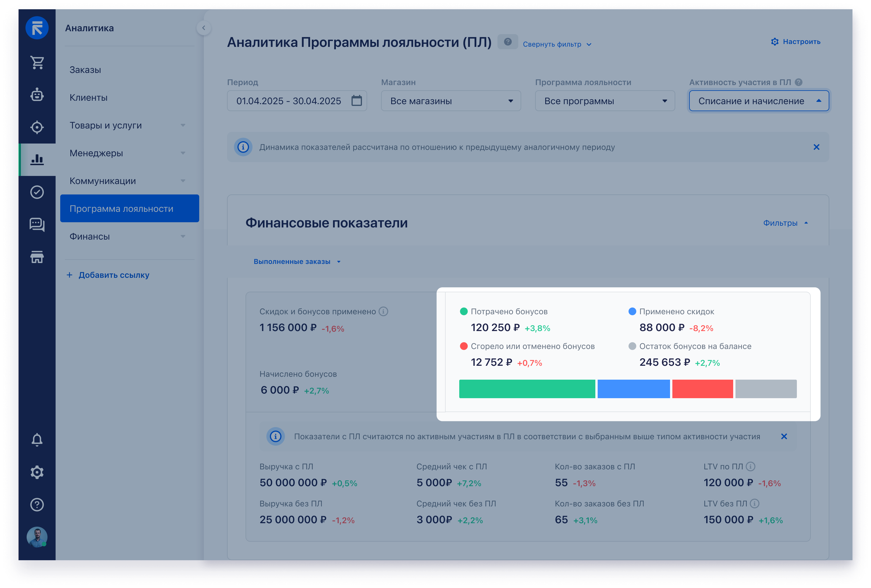Click the help icon beside page title
The height and width of the screenshot is (588, 871).
(x=508, y=42)
